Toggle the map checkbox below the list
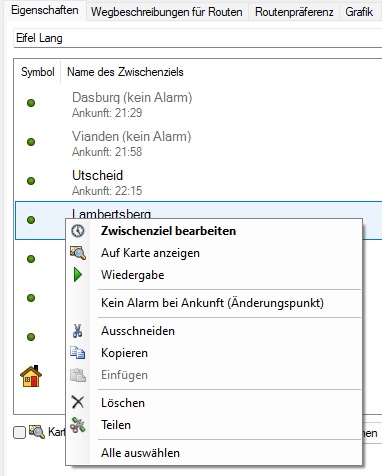Viewport: 382px width, 476px height. [19, 433]
